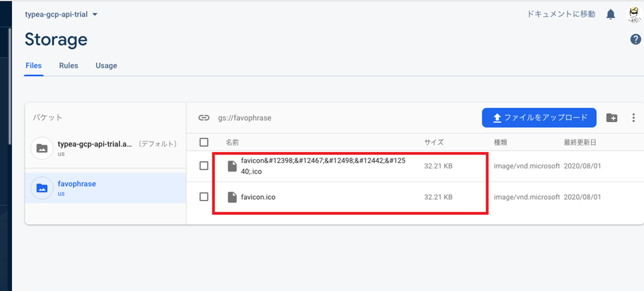
Task: Check the encoded-name favicon file checkbox
Action: coord(204,166)
